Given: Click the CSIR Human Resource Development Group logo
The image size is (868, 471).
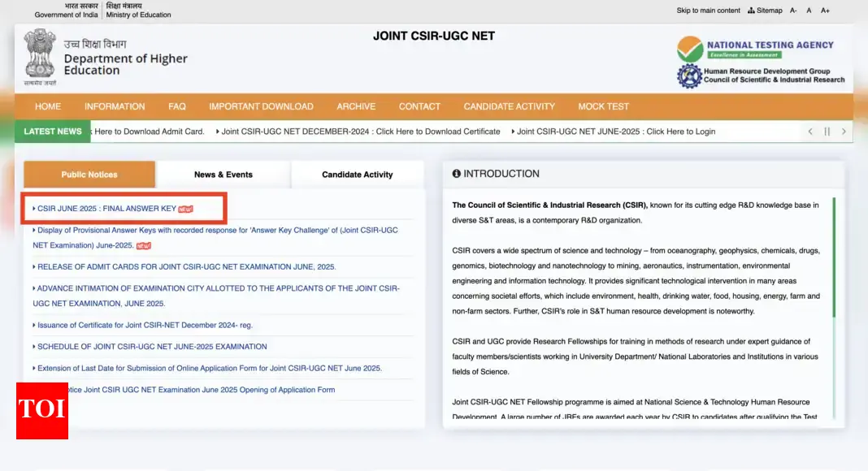Looking at the screenshot, I should coord(761,76).
